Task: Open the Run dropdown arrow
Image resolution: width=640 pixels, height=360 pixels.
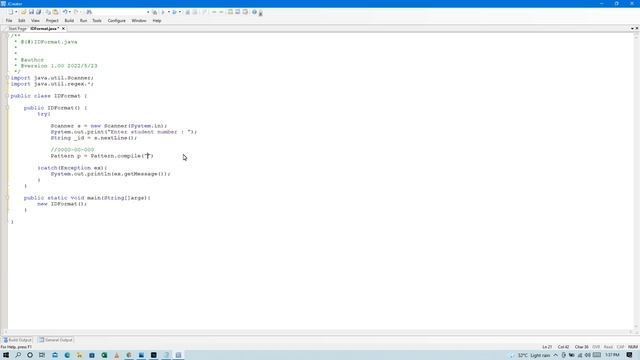Action: [x=169, y=12]
